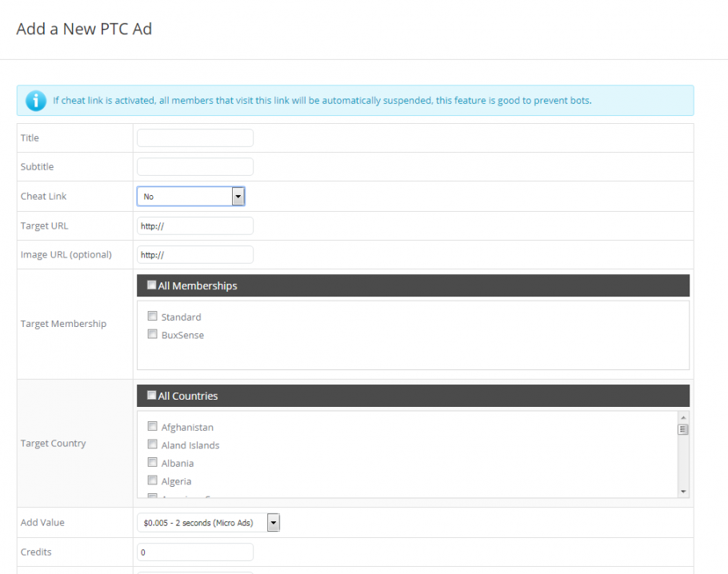Check the Albania country checkbox
728x574 pixels.
pyautogui.click(x=152, y=462)
